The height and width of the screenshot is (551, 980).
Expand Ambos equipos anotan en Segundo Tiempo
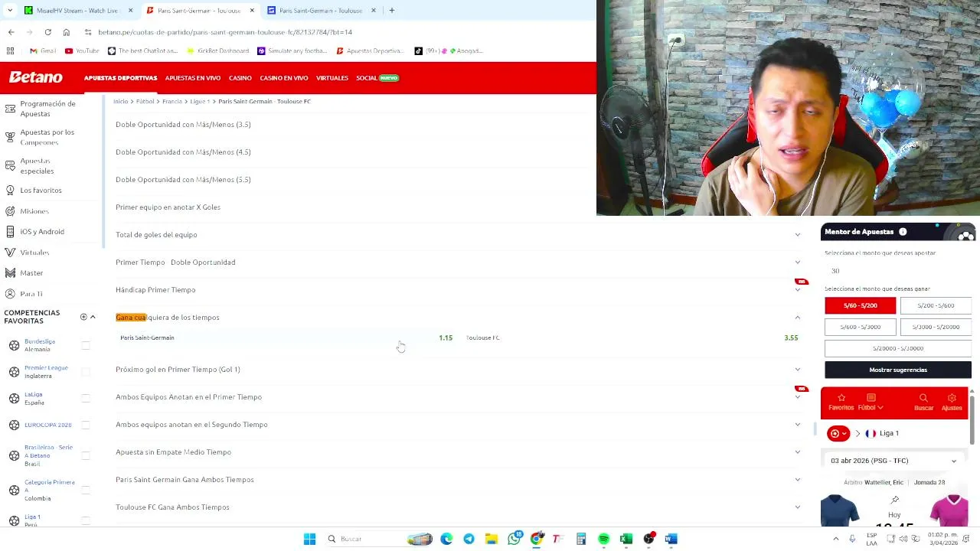797,424
